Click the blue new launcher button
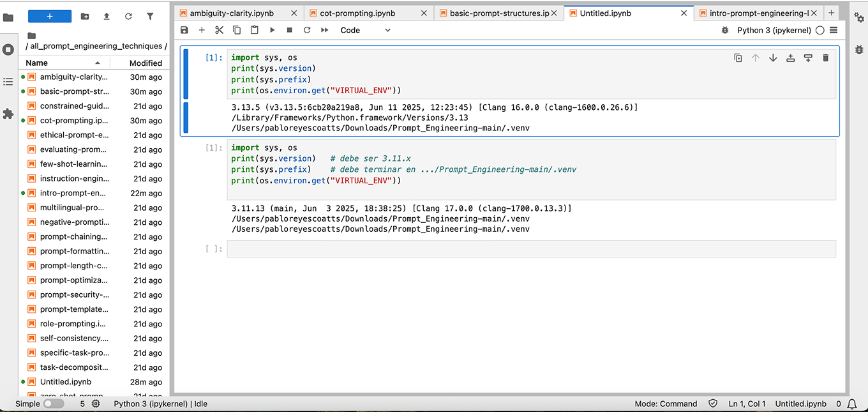Image resolution: width=868 pixels, height=412 pixels. [50, 17]
